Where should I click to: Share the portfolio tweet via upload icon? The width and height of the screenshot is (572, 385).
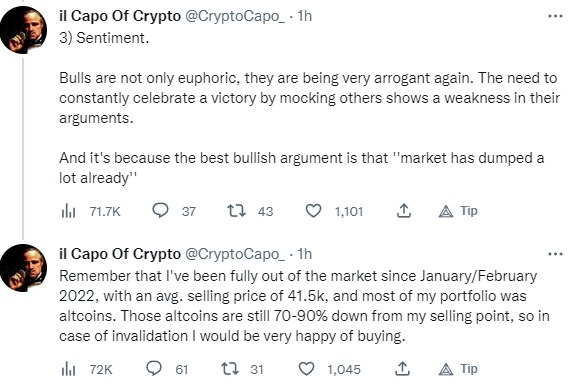403,369
